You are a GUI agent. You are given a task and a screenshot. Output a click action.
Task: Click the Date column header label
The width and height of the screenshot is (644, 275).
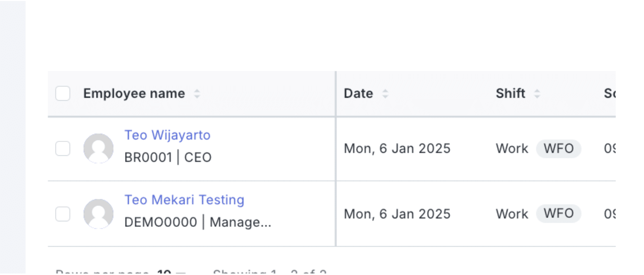(358, 94)
